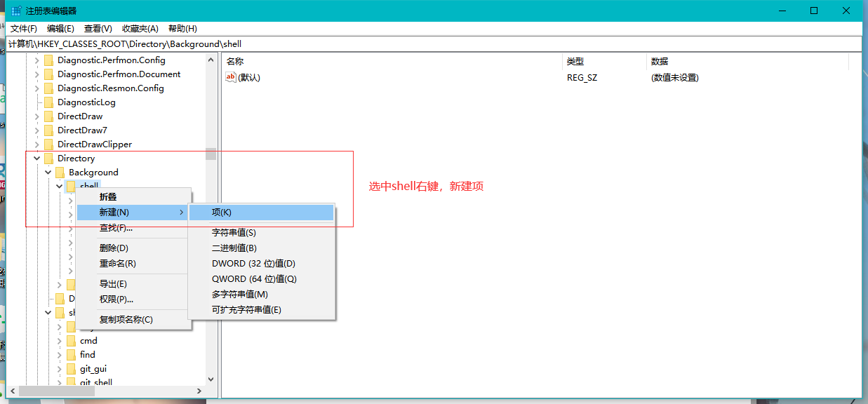Choose 项(K) in the 新建 submenu
The height and width of the screenshot is (404, 868).
click(262, 213)
